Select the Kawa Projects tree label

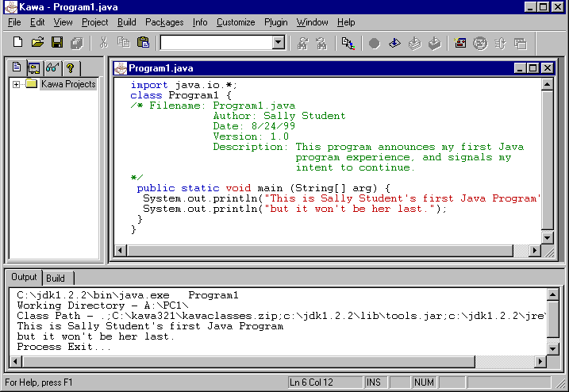(68, 84)
